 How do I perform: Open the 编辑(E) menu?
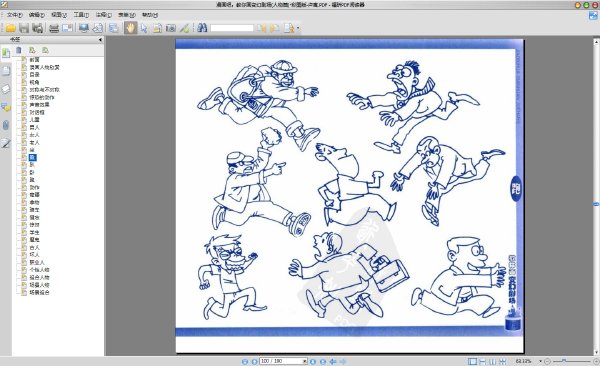(x=37, y=15)
